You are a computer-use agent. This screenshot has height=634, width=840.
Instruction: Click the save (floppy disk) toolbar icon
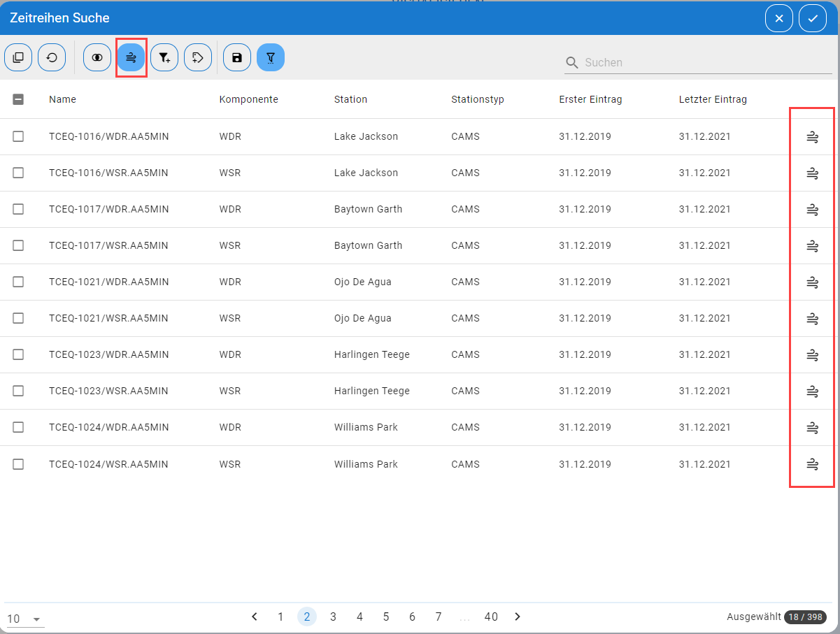pos(237,57)
